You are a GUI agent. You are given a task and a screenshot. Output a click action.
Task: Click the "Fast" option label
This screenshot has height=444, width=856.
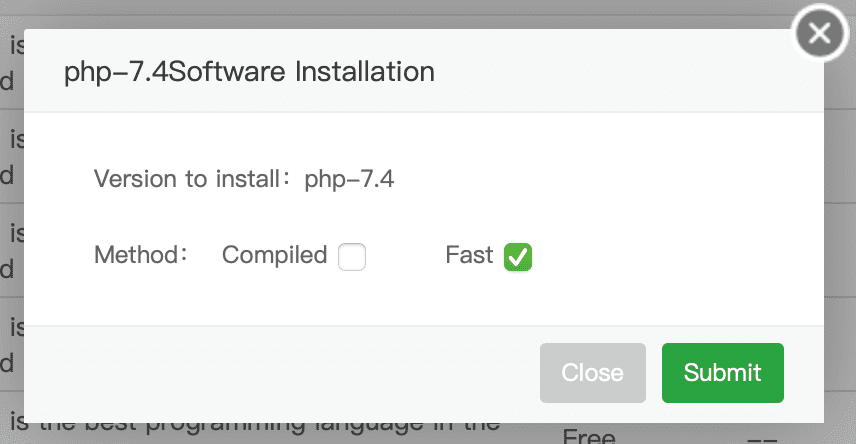[x=469, y=256]
